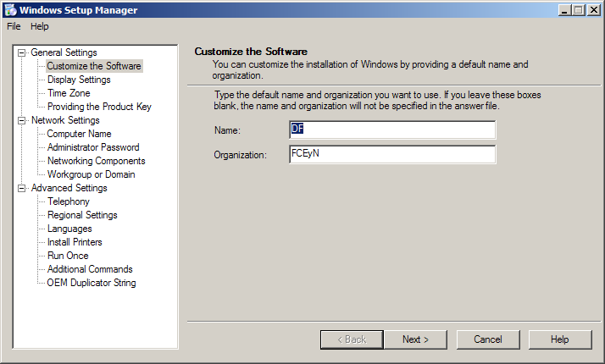605x364 pixels.
Task: Minimize the Windows Setup Manager window
Action: point(564,10)
